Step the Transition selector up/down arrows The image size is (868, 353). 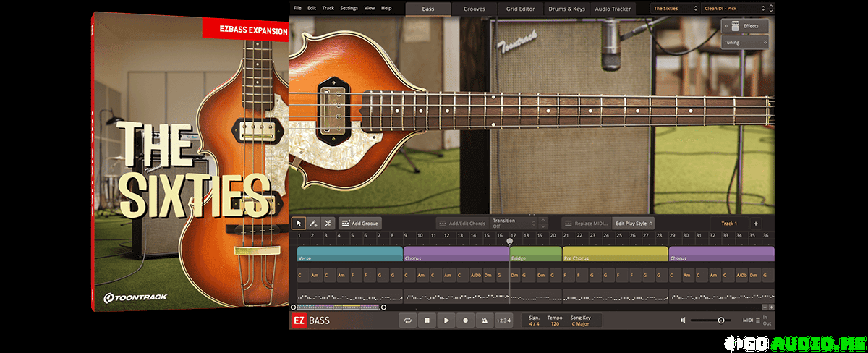(x=543, y=224)
